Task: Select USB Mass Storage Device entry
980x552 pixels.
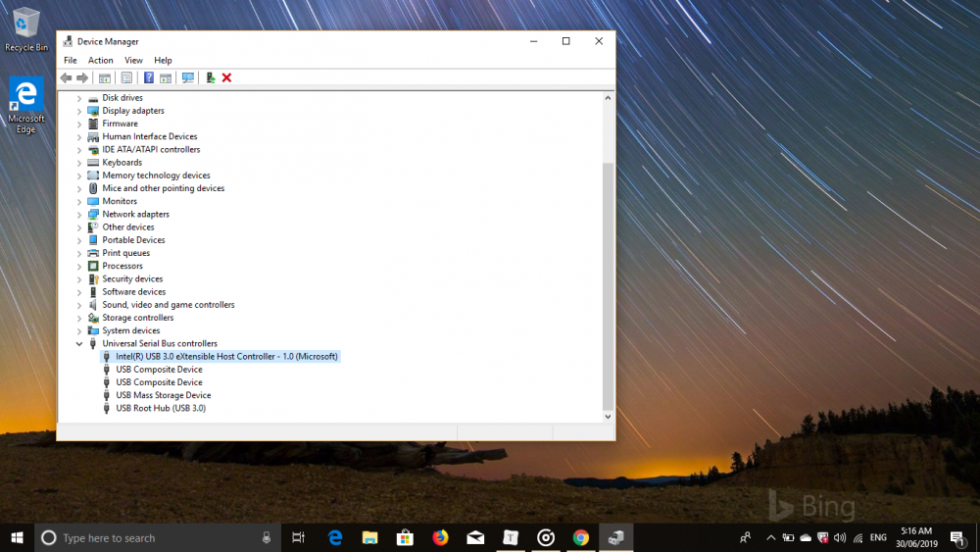Action: [163, 395]
